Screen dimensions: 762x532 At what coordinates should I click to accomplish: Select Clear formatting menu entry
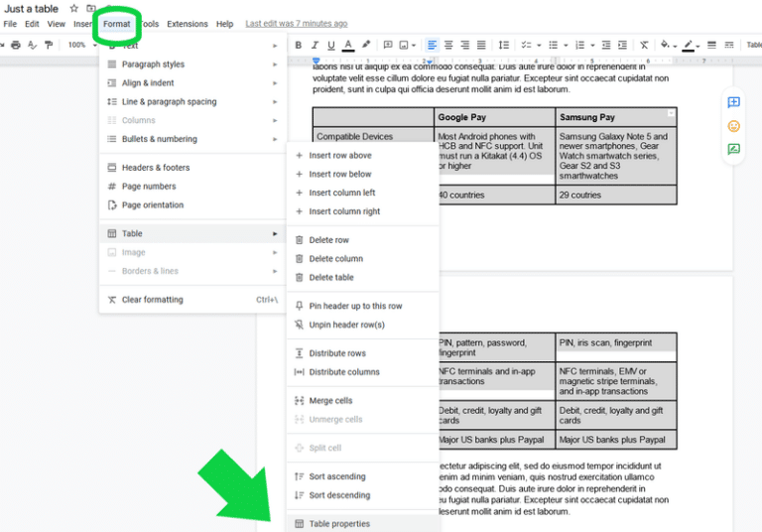click(x=192, y=300)
